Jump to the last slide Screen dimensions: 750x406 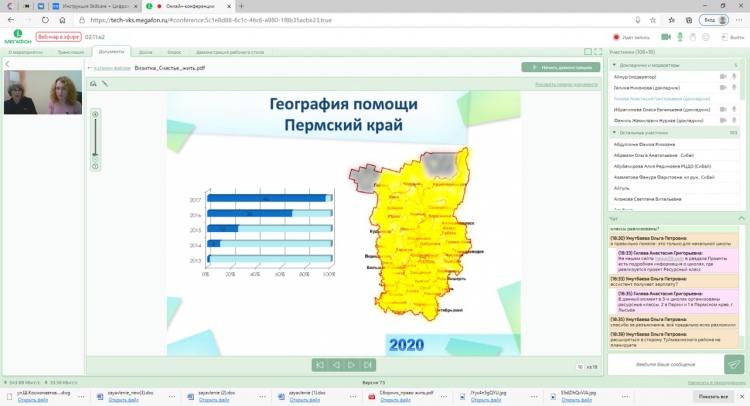pos(368,365)
